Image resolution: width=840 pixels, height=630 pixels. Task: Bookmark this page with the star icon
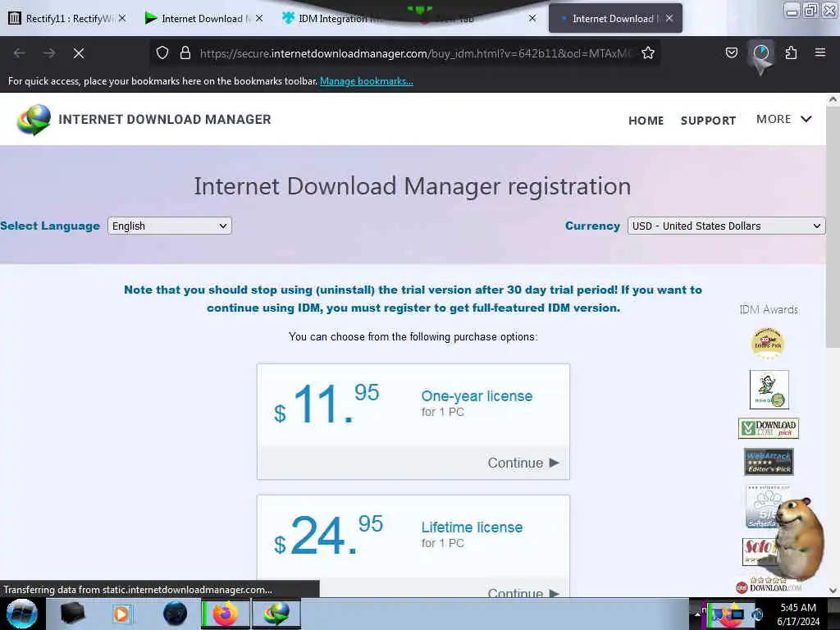pos(648,52)
